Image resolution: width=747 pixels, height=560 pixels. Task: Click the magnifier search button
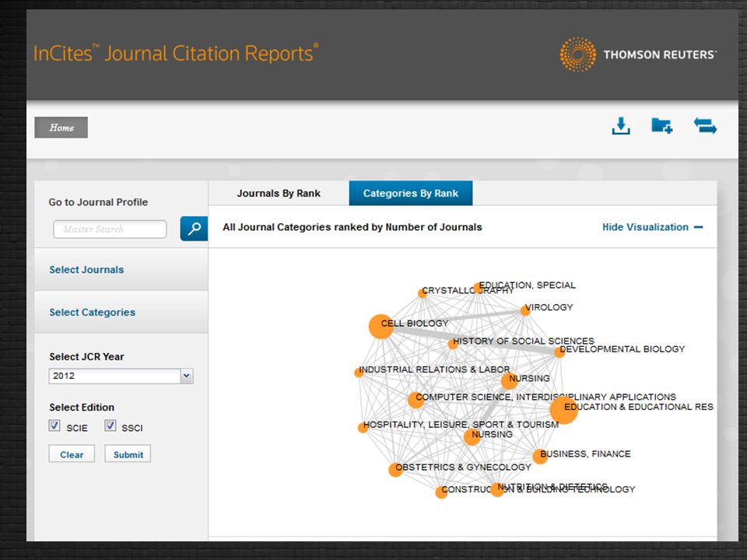click(x=194, y=229)
